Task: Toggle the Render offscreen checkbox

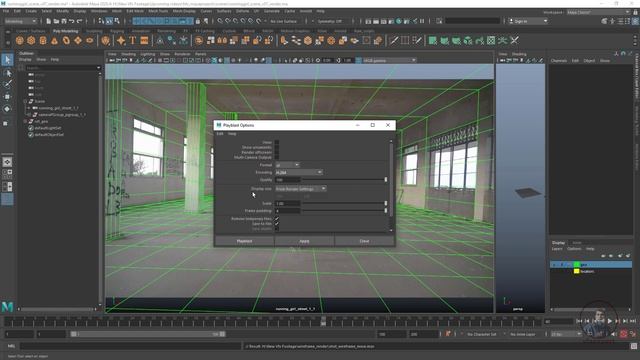Action: pos(277,152)
